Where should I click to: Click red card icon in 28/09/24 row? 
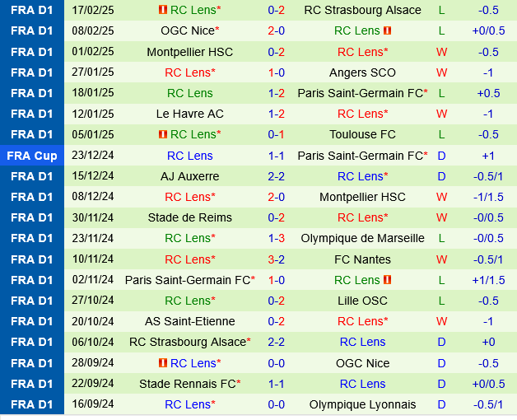coord(162,363)
